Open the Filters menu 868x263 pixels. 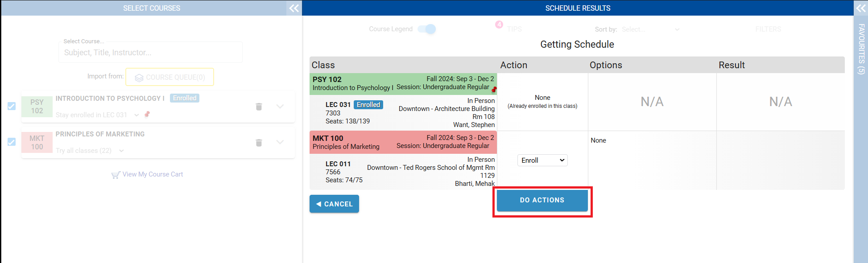click(x=768, y=29)
